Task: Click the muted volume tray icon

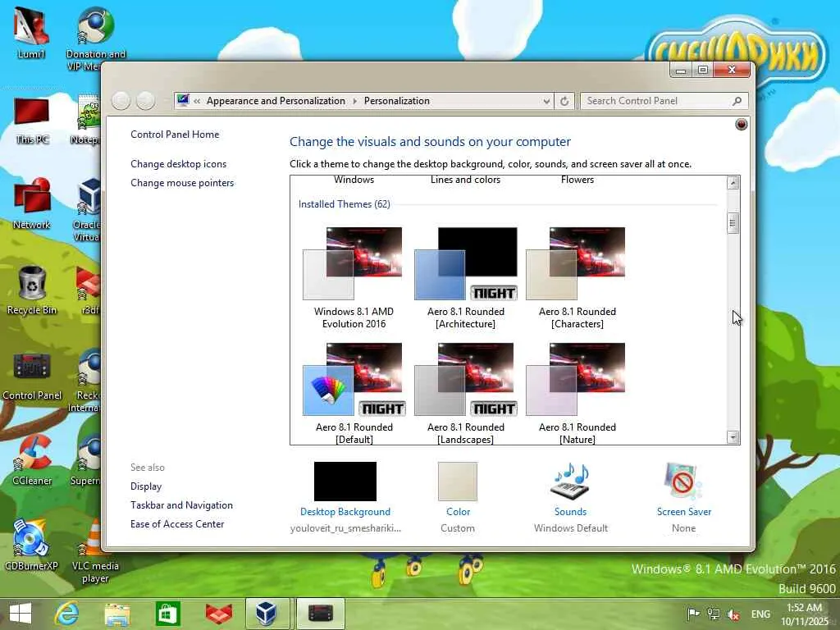Action: (x=733, y=614)
